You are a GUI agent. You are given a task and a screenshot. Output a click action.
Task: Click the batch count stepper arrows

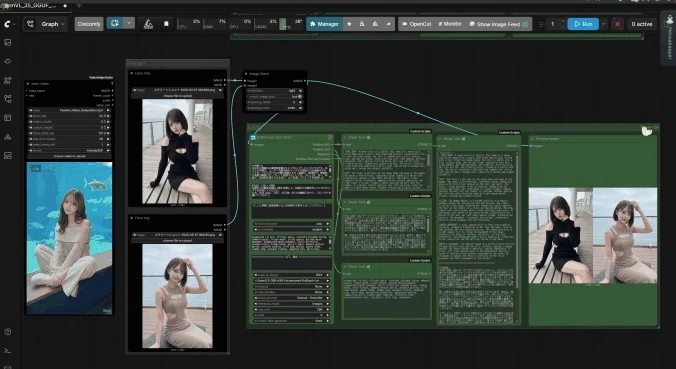tap(562, 24)
